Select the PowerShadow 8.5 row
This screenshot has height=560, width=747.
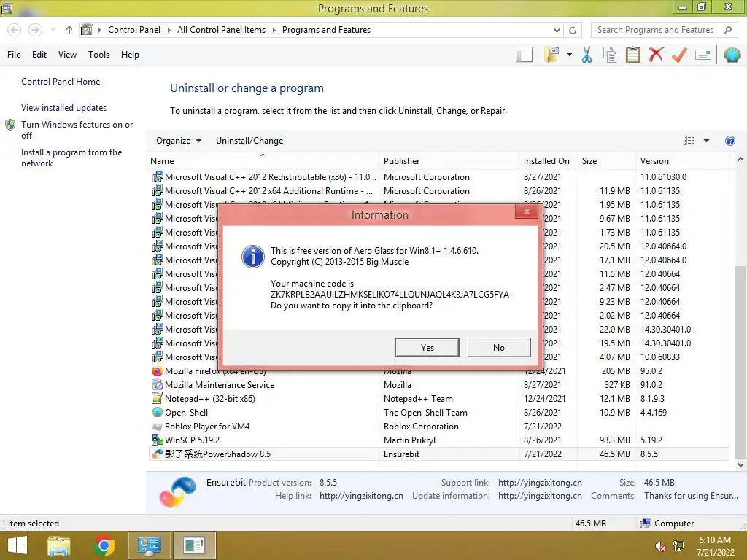438,454
